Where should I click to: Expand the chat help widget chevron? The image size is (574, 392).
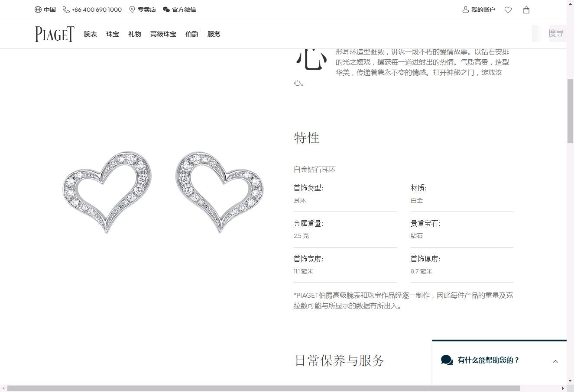coord(555,361)
